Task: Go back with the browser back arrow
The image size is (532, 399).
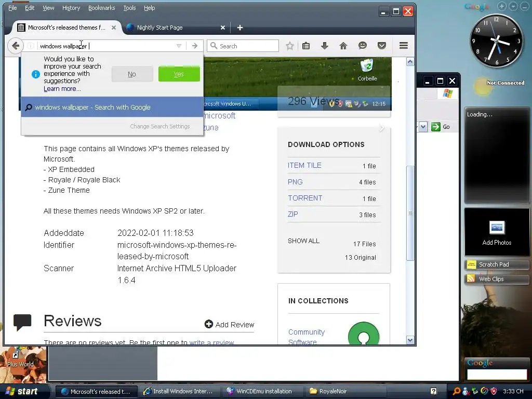Action: [15, 46]
